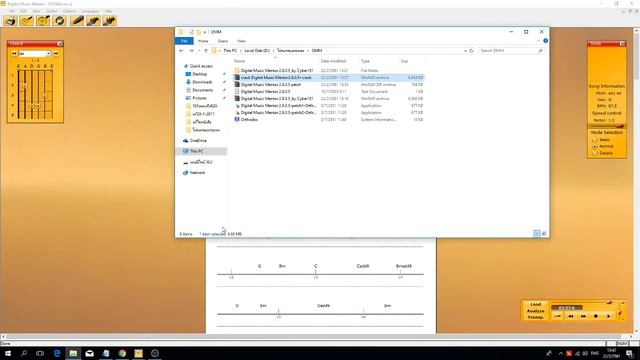
Task: Switch to View tab in File Explorer
Action: (242, 41)
